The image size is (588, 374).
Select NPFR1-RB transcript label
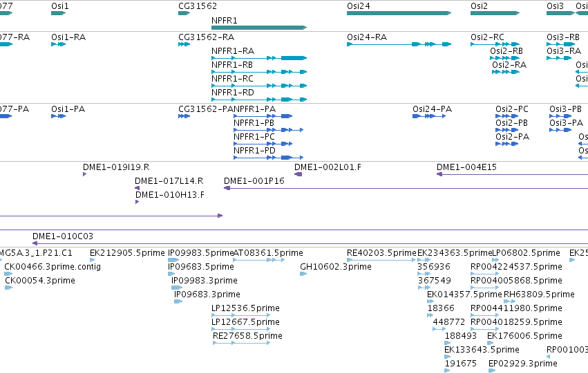tap(232, 65)
